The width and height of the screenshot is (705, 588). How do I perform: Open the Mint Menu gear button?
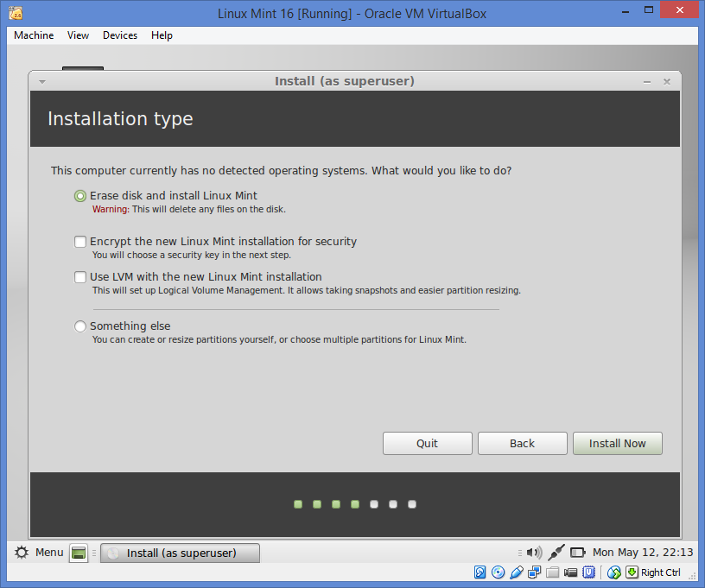tap(22, 552)
